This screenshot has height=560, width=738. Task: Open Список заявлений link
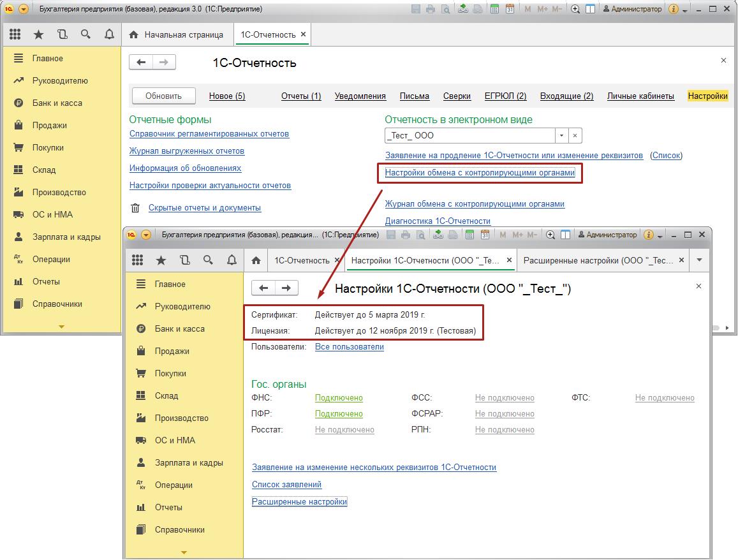[286, 484]
